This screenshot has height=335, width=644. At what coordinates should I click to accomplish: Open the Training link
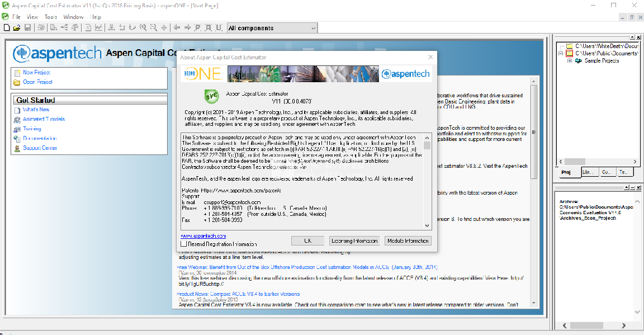pyautogui.click(x=32, y=129)
